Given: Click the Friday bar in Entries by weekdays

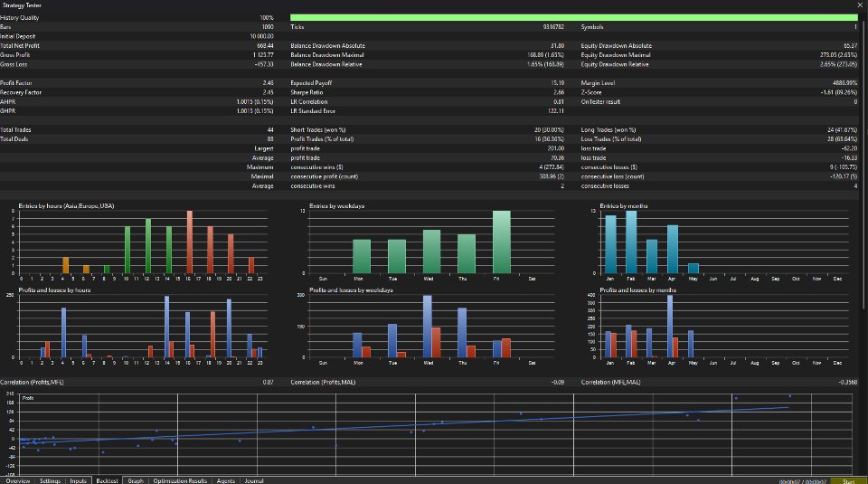Looking at the screenshot, I should click(x=502, y=242).
